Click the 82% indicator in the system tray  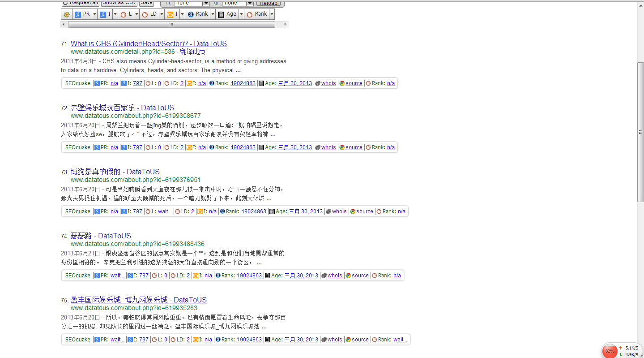pos(610,351)
